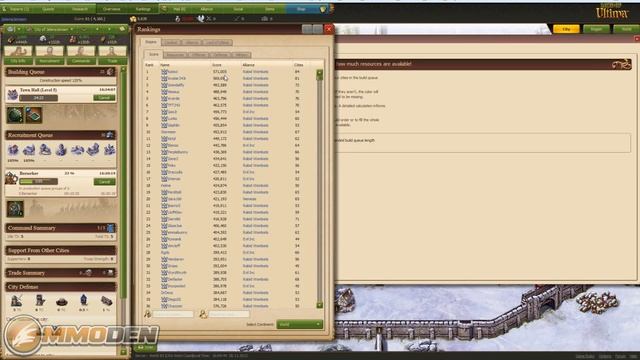Open the Social menu item
Image resolution: width=640 pixels, height=360 pixels.
tap(238, 9)
